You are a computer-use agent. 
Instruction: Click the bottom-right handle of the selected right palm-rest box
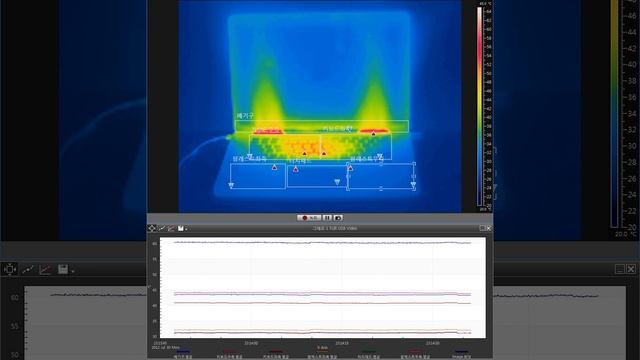coord(414,189)
